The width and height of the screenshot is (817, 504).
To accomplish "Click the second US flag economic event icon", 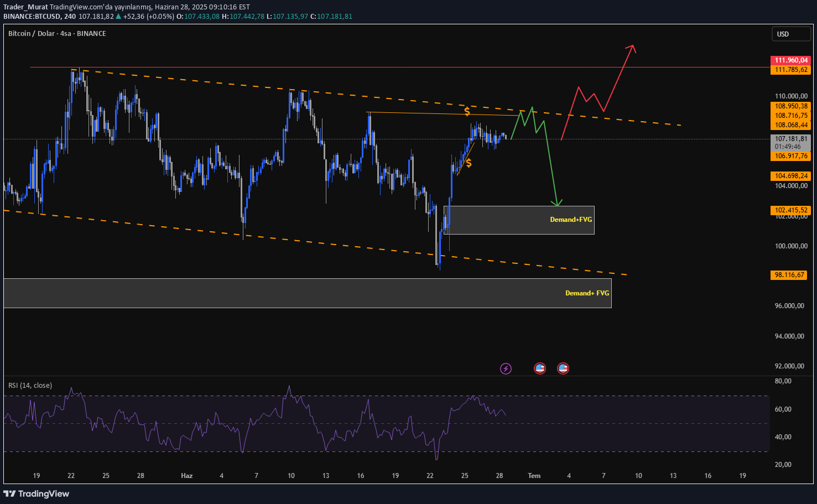I will click(x=563, y=368).
